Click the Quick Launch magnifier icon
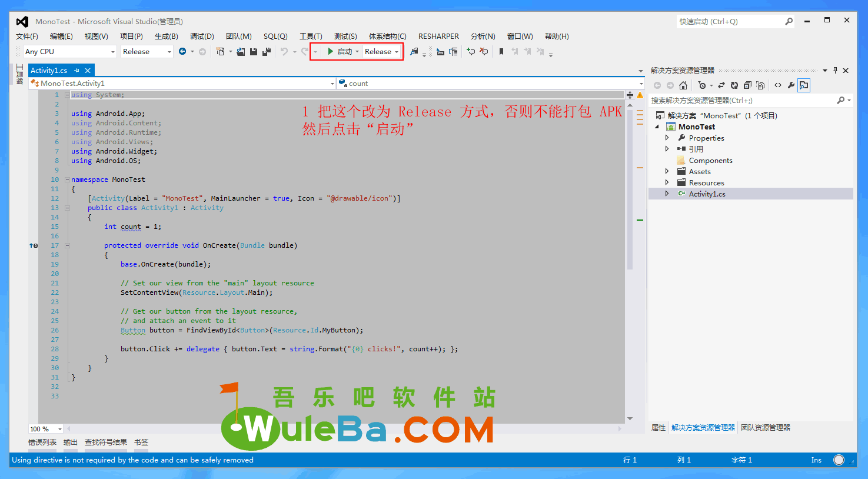The height and width of the screenshot is (479, 868). tap(789, 21)
